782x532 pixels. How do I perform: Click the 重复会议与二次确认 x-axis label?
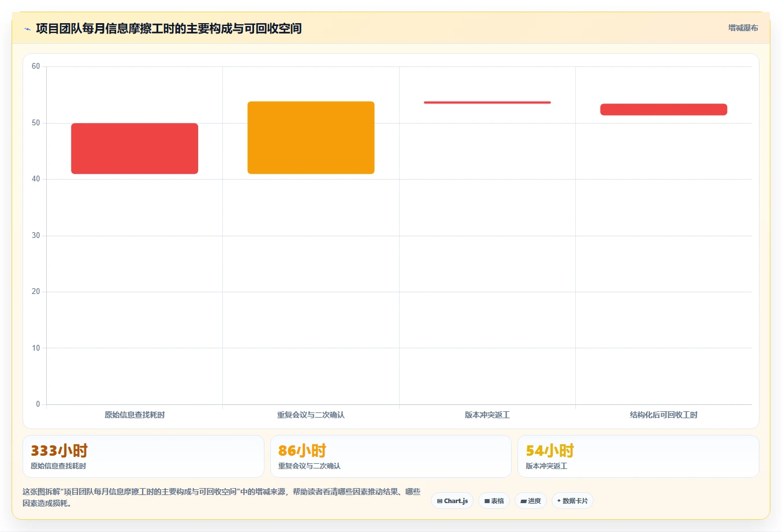coord(311,415)
